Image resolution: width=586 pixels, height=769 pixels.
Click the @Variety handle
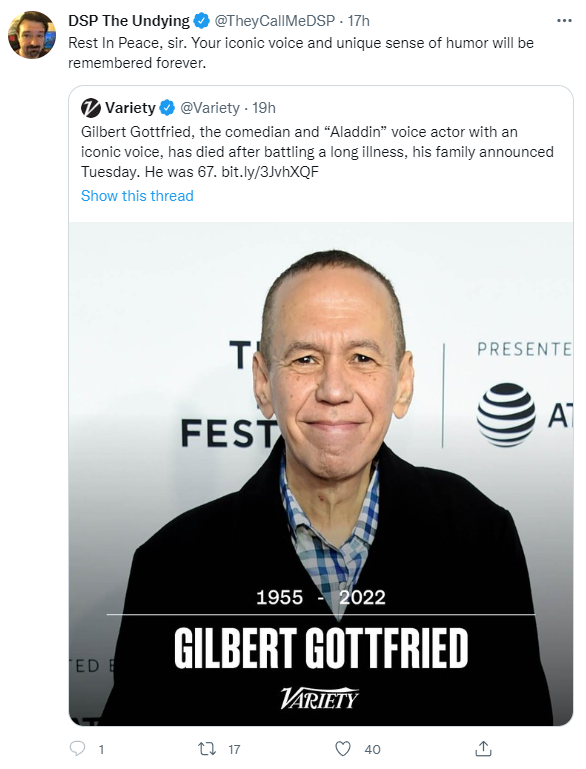(x=210, y=108)
